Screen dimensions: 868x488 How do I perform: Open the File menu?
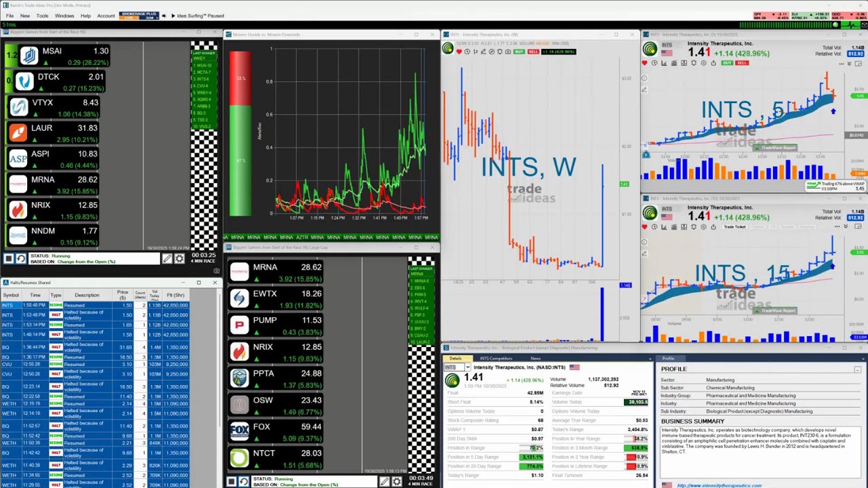(x=9, y=16)
